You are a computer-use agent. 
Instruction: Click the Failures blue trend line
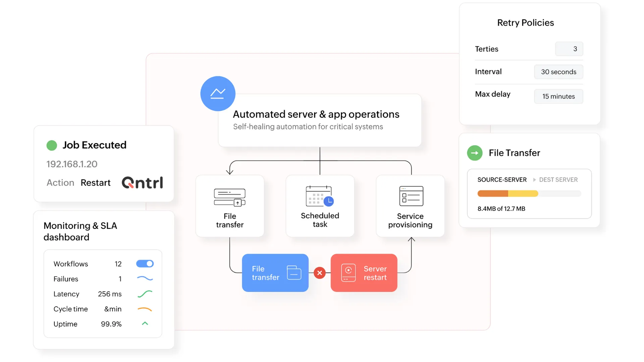(x=145, y=279)
